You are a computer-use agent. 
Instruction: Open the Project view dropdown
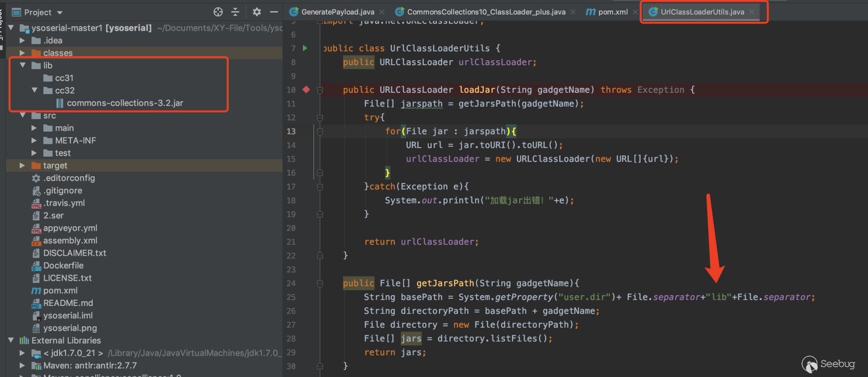60,13
